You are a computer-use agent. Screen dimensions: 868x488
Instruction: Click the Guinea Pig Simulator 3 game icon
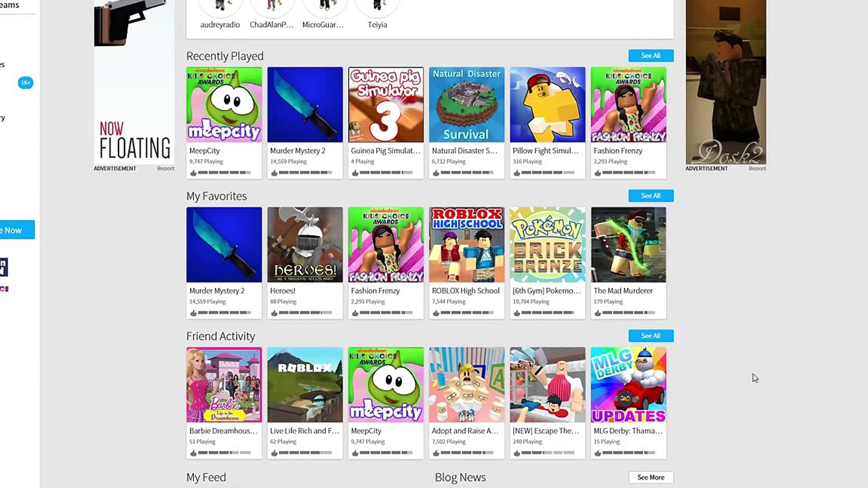coord(386,105)
